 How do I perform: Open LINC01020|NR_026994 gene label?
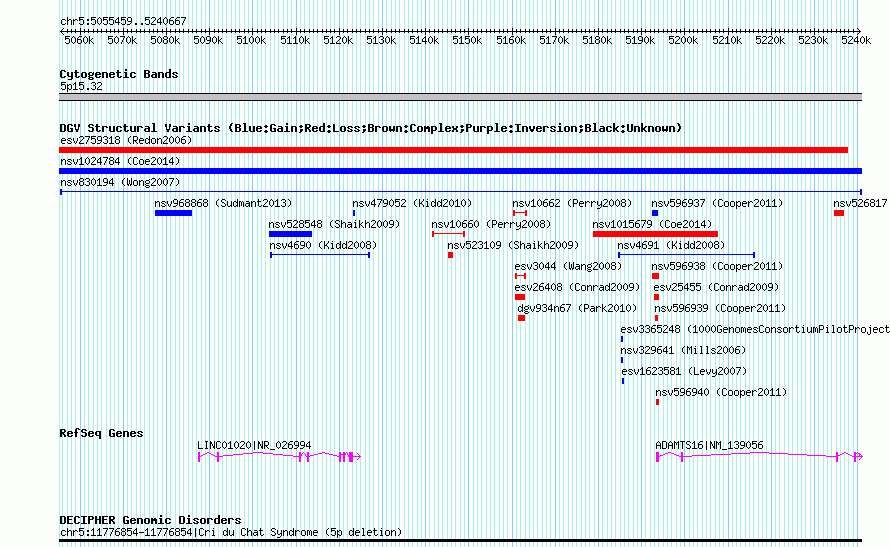click(254, 445)
